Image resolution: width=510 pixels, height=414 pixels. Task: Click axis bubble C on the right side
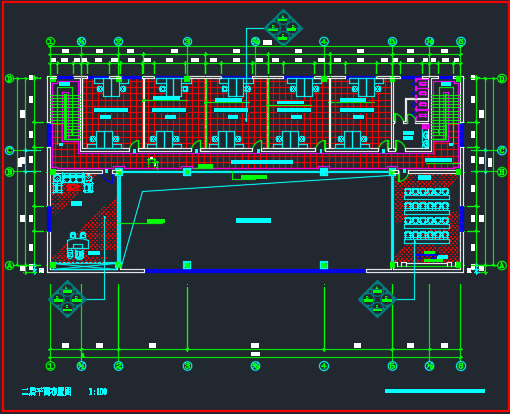(x=502, y=150)
